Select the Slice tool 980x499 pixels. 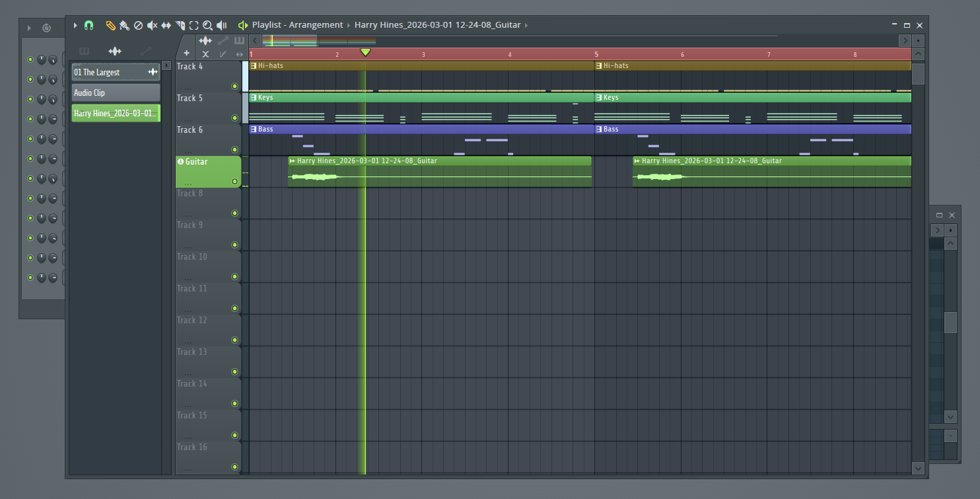click(x=180, y=25)
